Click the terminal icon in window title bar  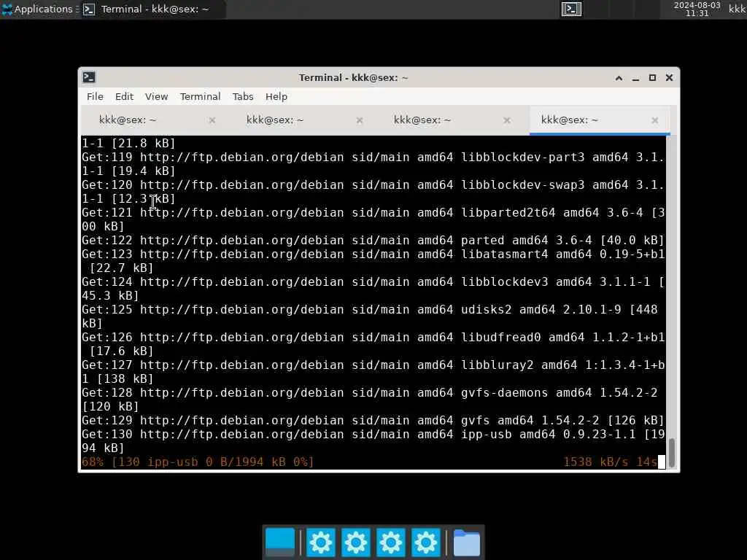89,77
